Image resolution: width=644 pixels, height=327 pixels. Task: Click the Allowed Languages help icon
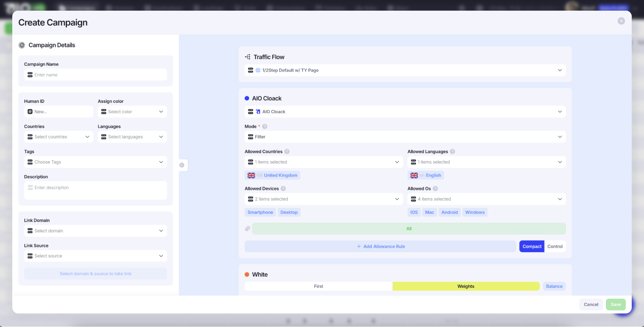[452, 152]
